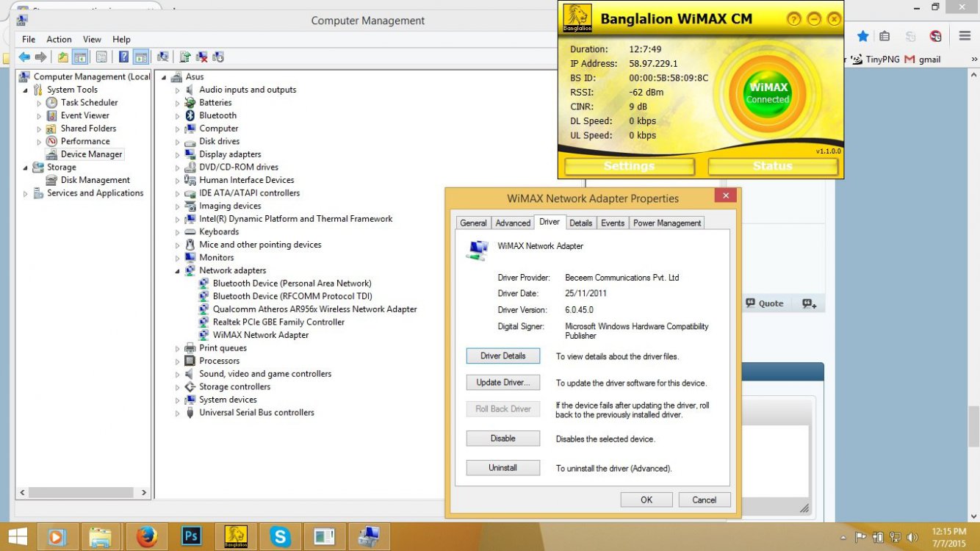This screenshot has height=551, width=980.
Task: Click Cancel in WiMAX Network Adapter Properties
Action: pyautogui.click(x=704, y=500)
